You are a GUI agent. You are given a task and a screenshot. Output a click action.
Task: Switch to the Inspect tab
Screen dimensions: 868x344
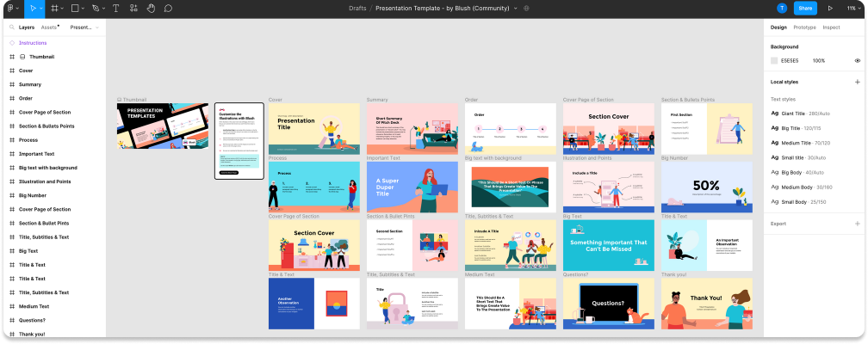click(831, 28)
